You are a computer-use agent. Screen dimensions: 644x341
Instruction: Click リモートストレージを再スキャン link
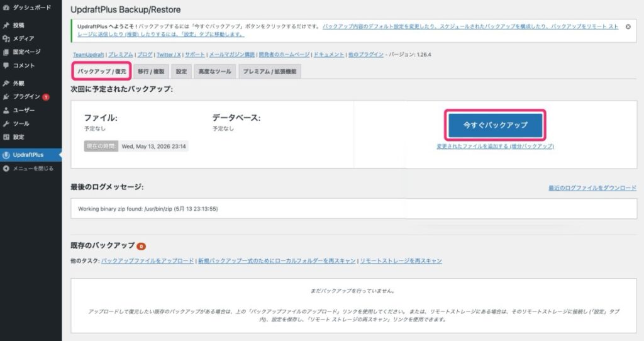[x=401, y=261]
